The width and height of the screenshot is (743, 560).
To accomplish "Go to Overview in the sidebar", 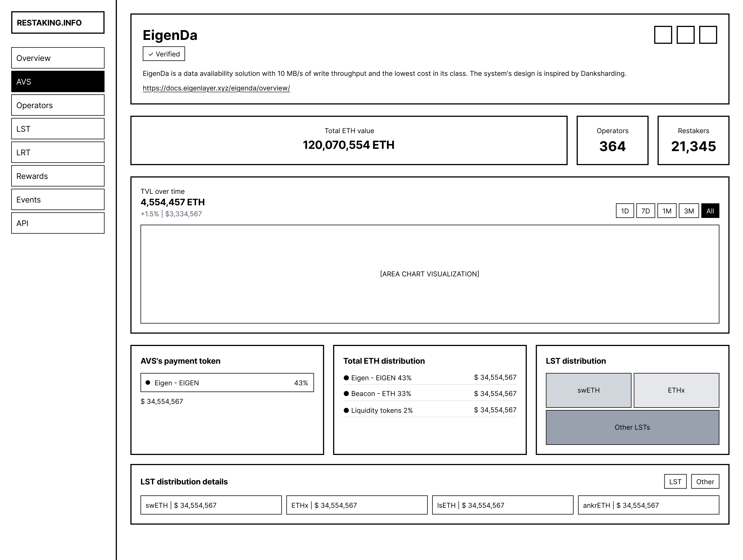I will [58, 58].
